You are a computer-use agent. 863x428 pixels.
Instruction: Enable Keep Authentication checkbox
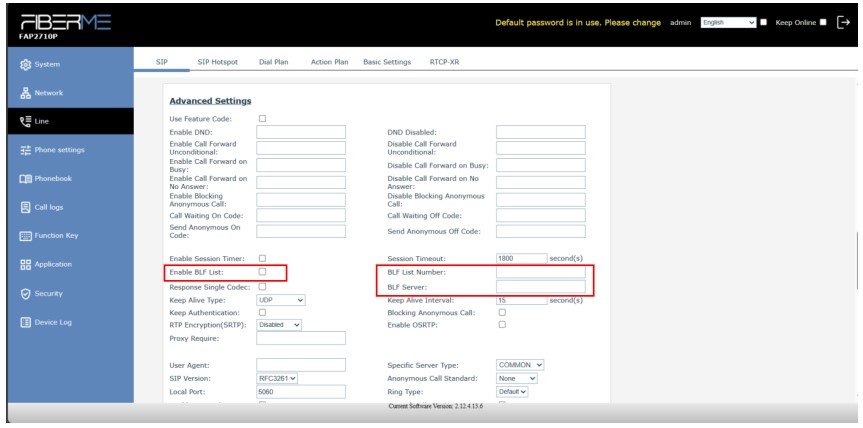click(x=263, y=312)
